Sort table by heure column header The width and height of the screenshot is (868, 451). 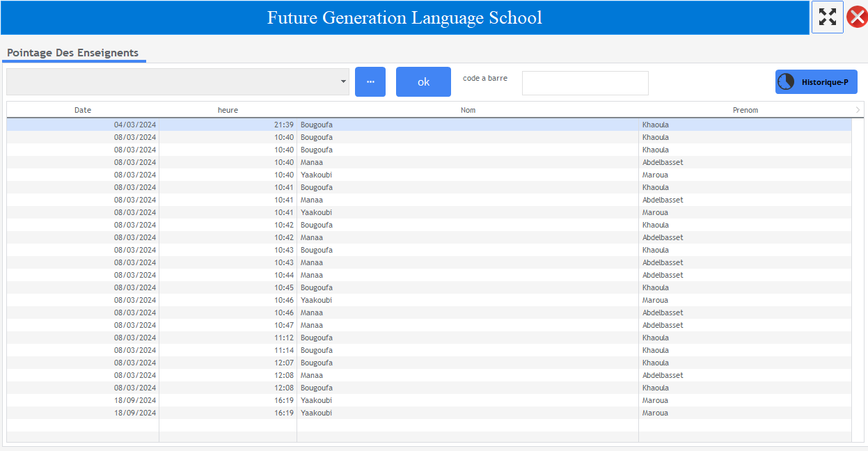(228, 110)
